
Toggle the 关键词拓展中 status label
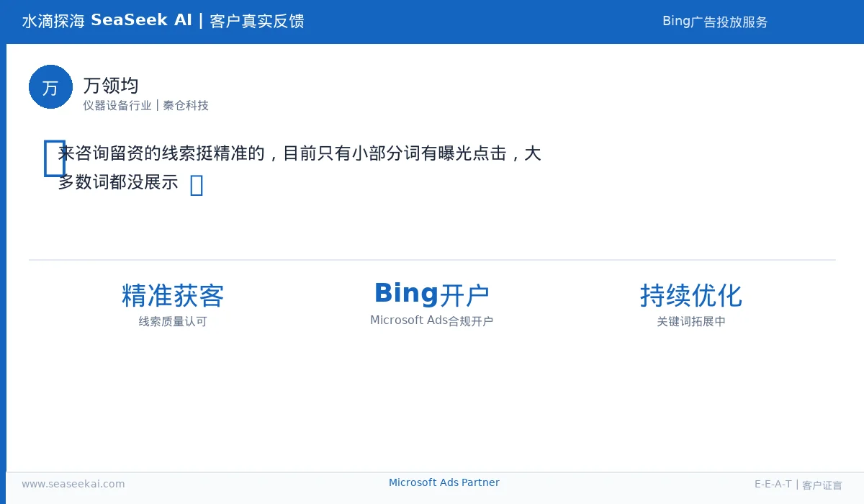(x=691, y=321)
